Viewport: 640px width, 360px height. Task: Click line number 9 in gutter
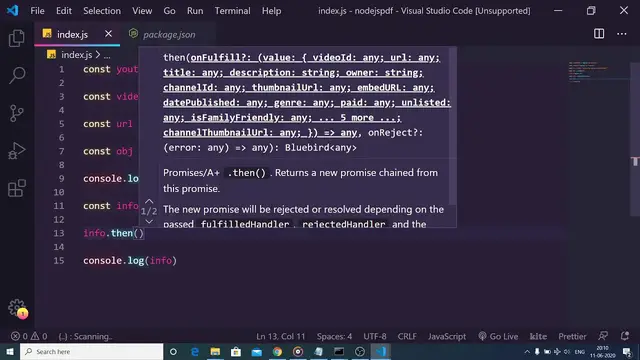61,178
